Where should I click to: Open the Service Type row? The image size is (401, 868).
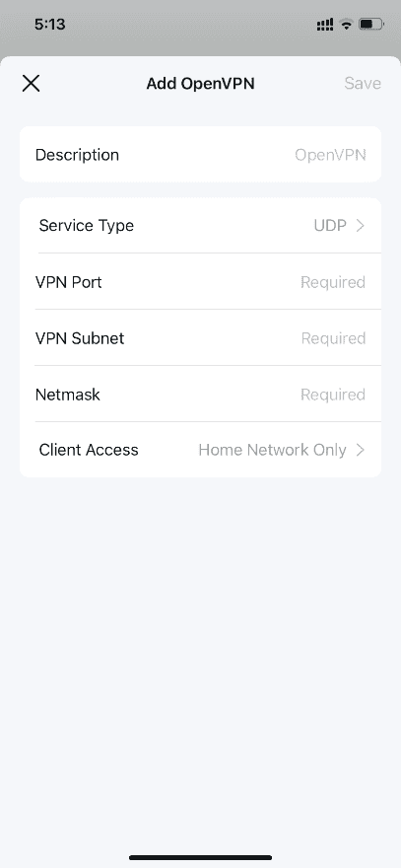click(x=200, y=226)
